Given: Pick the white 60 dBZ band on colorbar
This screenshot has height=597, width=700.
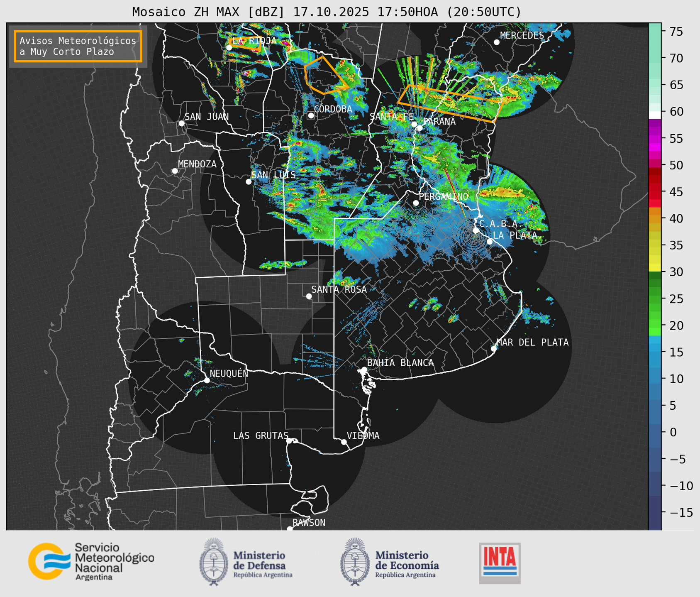Looking at the screenshot, I should (x=655, y=115).
